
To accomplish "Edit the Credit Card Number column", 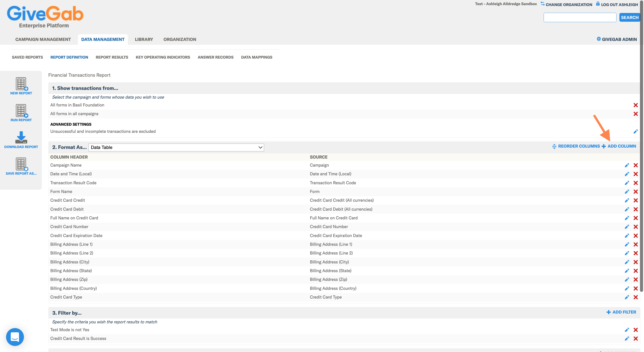I will pyautogui.click(x=627, y=227).
